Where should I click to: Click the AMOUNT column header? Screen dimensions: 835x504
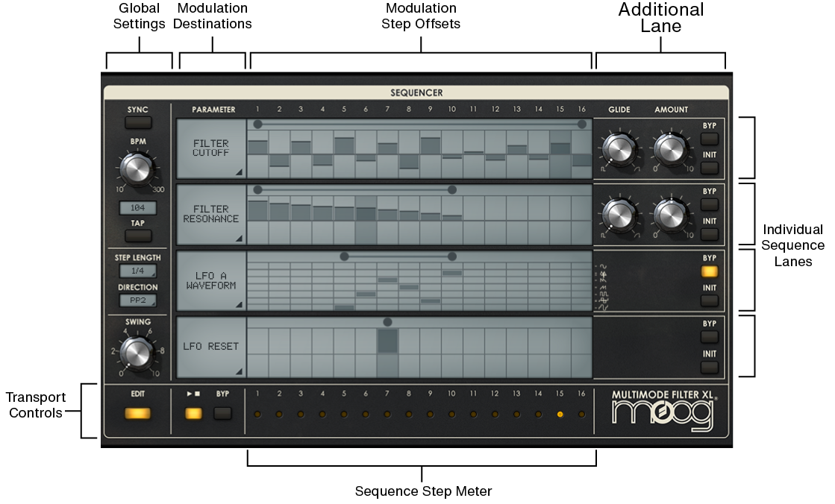pyautogui.click(x=671, y=110)
